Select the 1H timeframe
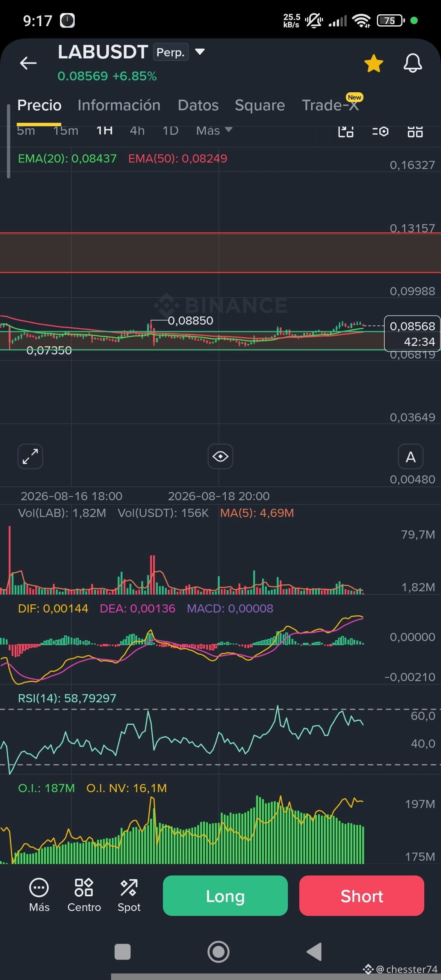This screenshot has height=980, width=441. [105, 131]
